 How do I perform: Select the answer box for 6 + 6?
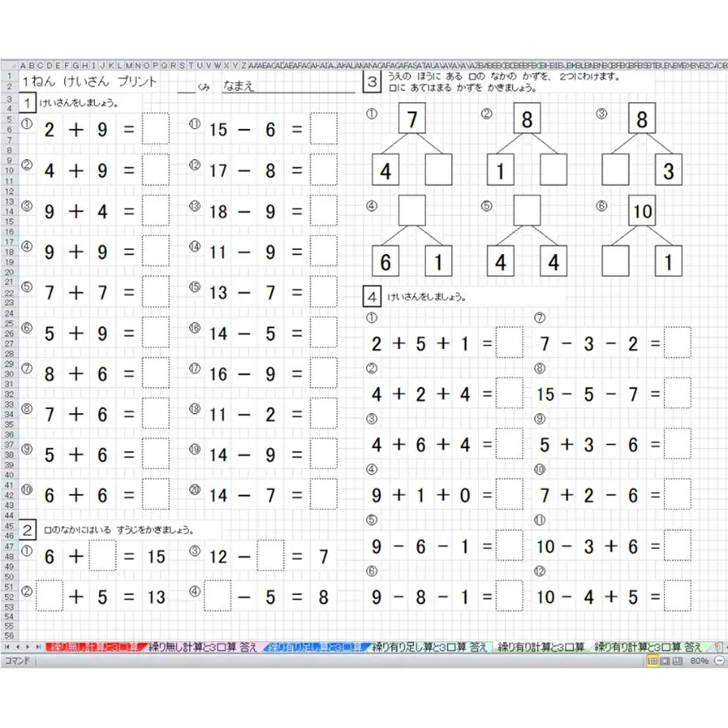tap(156, 495)
